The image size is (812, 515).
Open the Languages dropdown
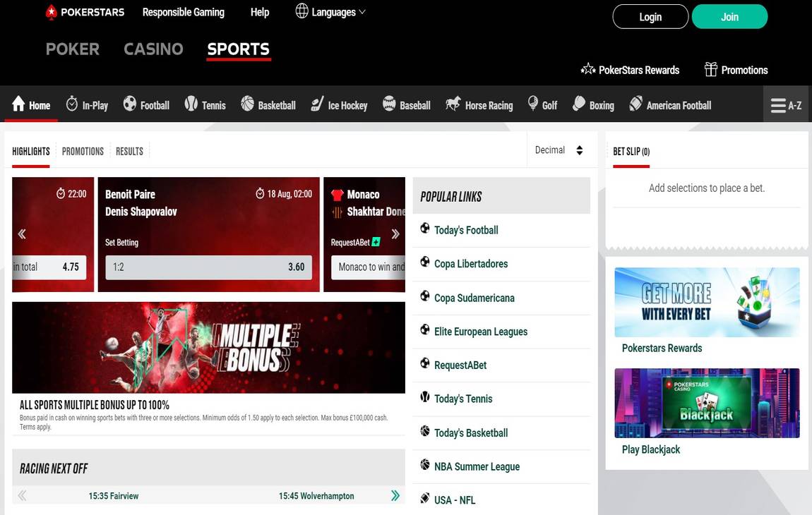pos(330,11)
